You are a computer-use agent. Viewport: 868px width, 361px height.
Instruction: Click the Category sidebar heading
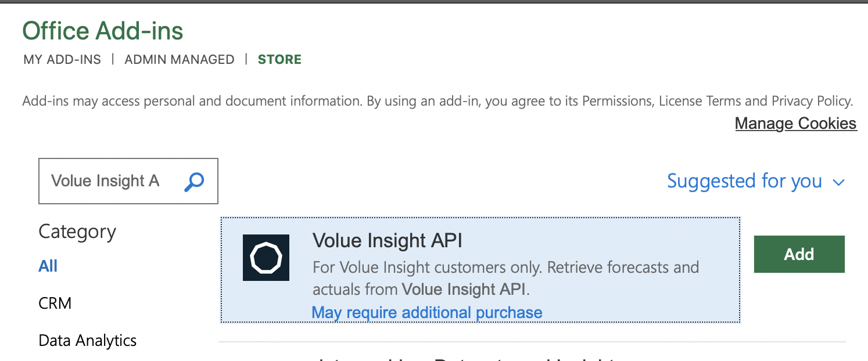click(77, 232)
